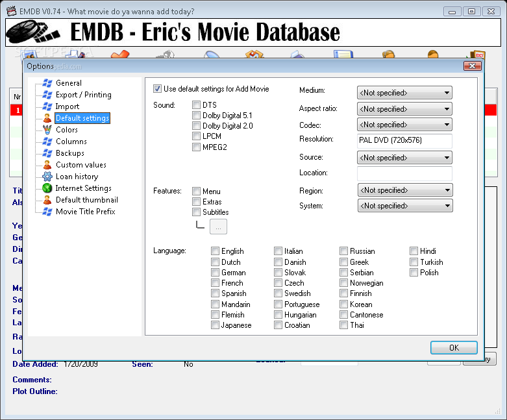The height and width of the screenshot is (420, 507).
Task: Click the Movie Title Prefix icon
Action: coord(47,212)
